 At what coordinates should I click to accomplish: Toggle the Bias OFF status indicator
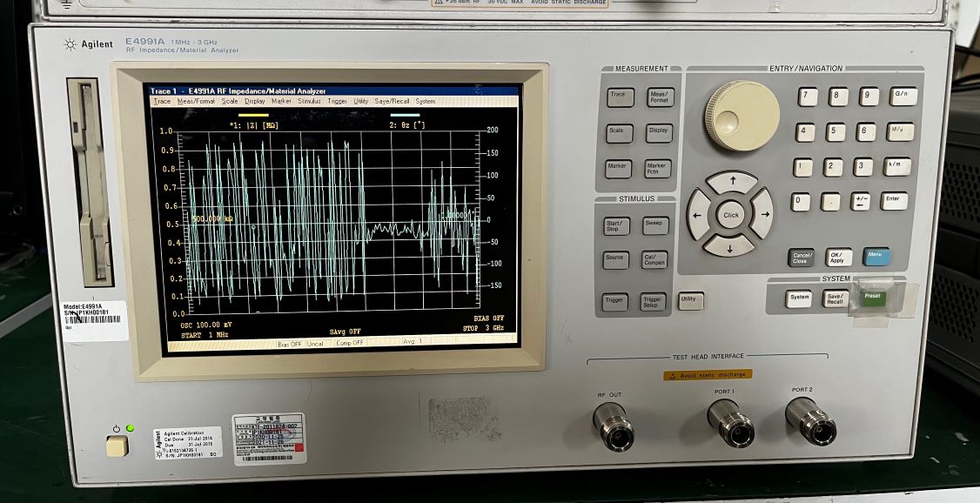(x=290, y=344)
